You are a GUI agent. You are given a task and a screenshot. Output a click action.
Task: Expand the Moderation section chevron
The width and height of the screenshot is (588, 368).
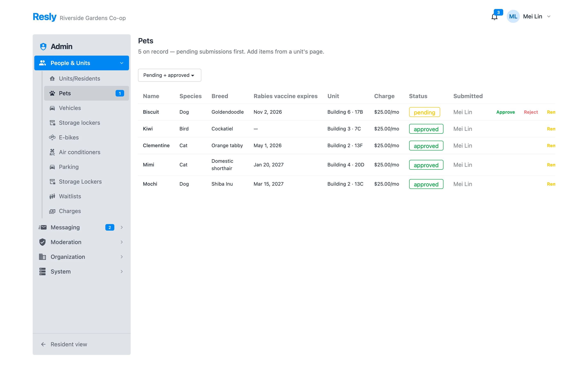click(x=122, y=242)
